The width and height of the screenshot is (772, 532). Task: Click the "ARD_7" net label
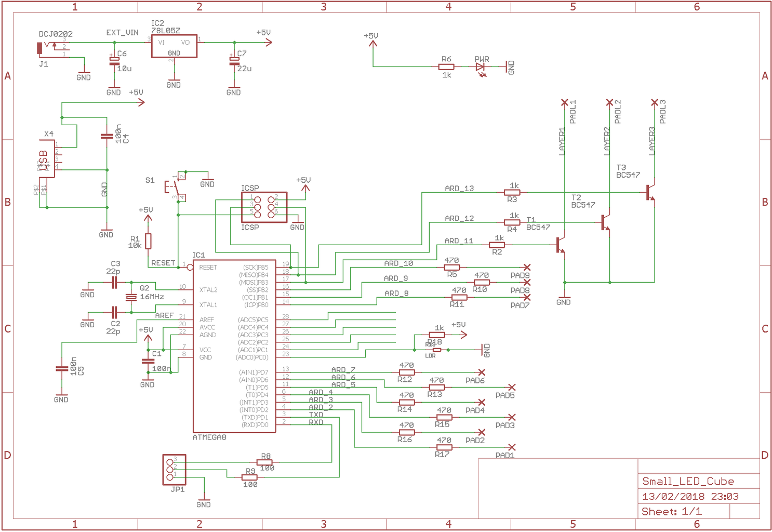[343, 370]
